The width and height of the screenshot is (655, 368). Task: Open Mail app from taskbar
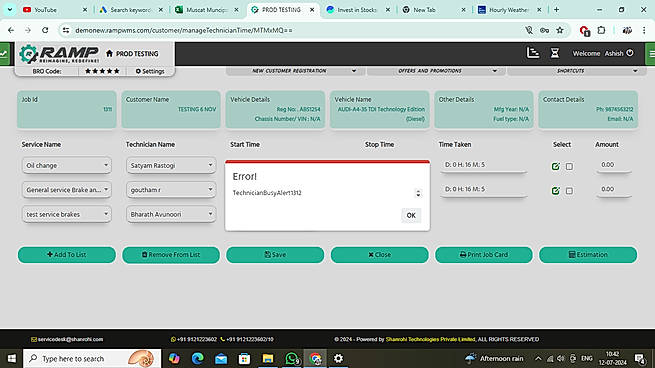click(221, 358)
